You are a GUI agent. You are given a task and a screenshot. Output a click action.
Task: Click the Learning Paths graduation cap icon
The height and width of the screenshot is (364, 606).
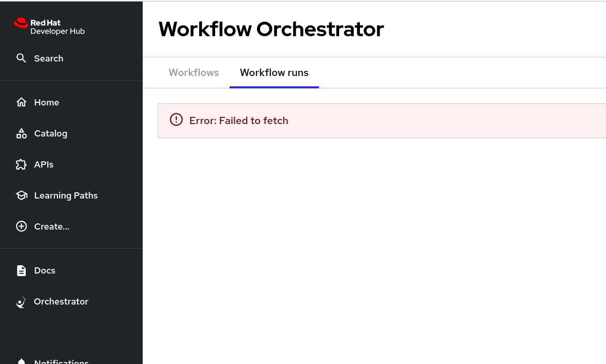pyautogui.click(x=21, y=195)
